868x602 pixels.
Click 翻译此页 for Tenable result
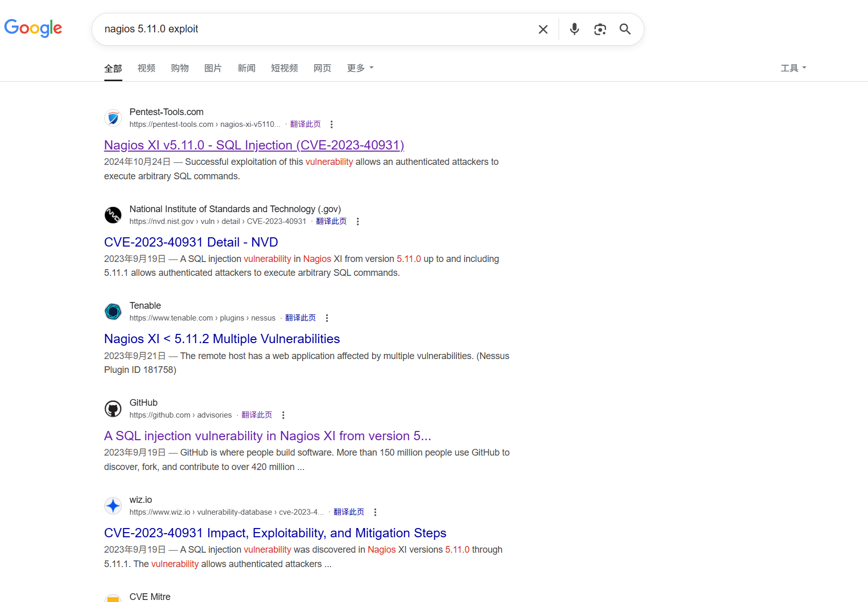[301, 318]
